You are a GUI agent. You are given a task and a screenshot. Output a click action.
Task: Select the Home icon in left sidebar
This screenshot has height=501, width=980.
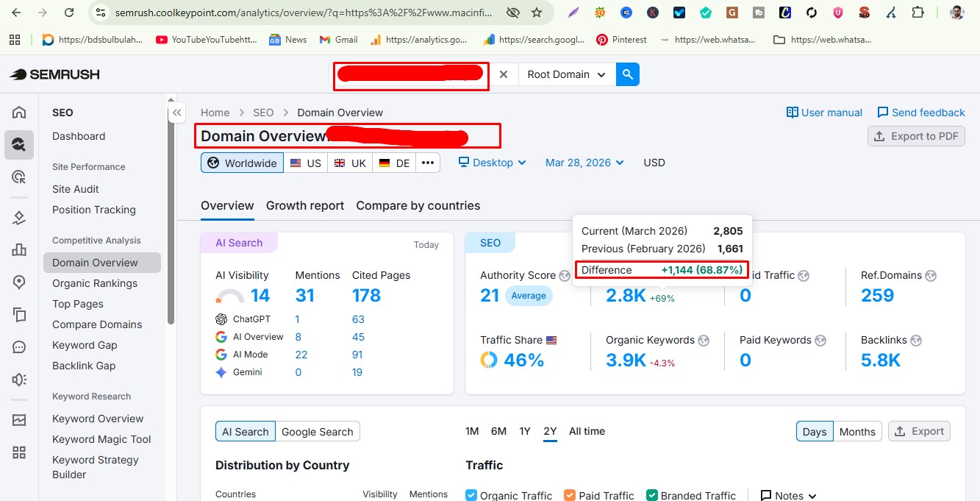pos(19,113)
